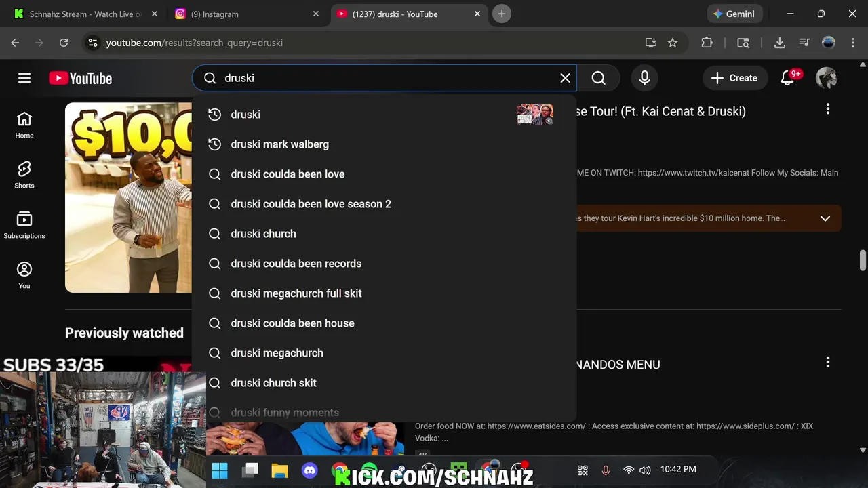Start voice search with microphone
This screenshot has height=488, width=868.
(x=644, y=78)
